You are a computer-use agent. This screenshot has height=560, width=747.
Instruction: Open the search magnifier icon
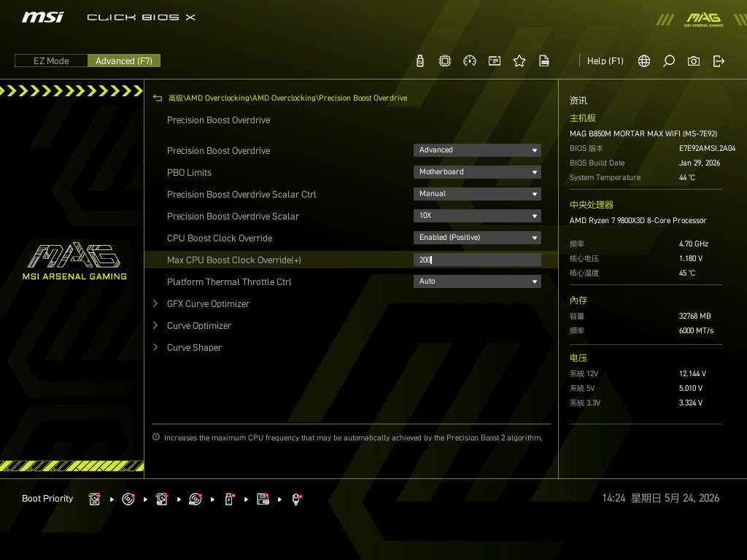tap(669, 61)
